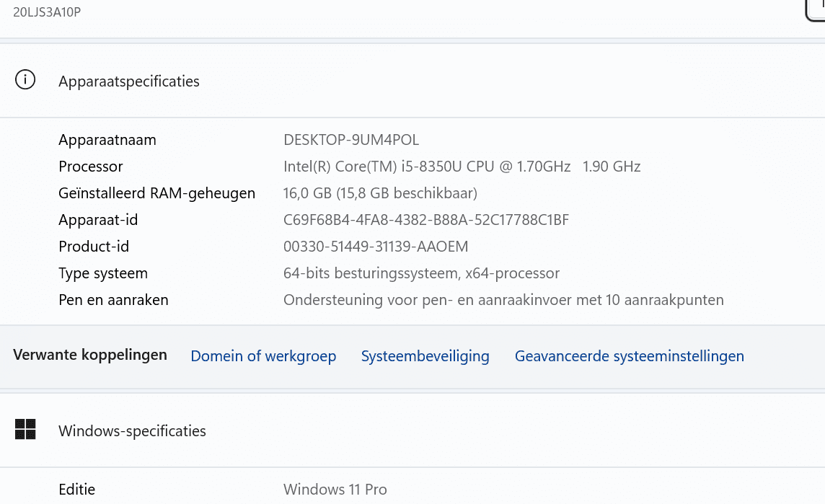This screenshot has width=825, height=504.
Task: Click the Product-id value 00330-51449-31139-AAOEM
Action: pos(376,247)
